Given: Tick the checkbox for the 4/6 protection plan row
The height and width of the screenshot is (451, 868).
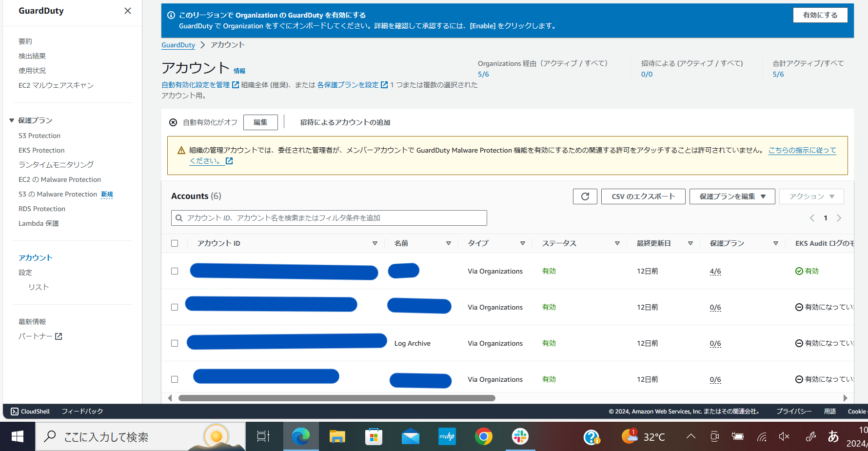Looking at the screenshot, I should coord(175,271).
